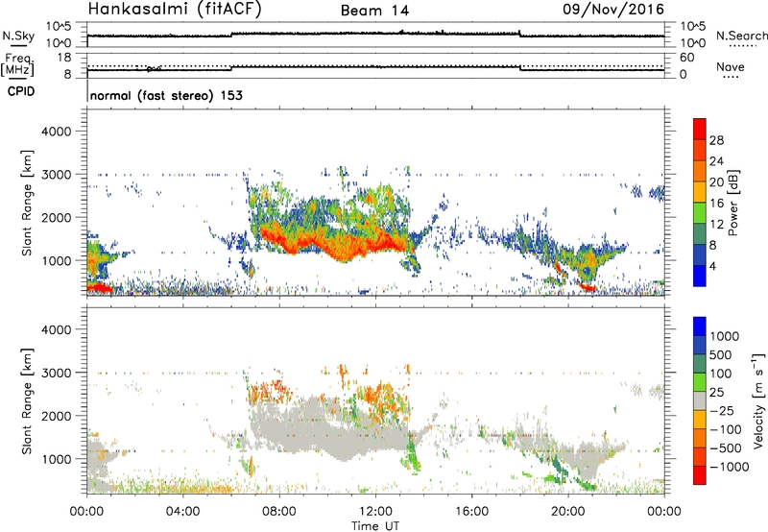Click the '20:00' time axis tick label

567,512
